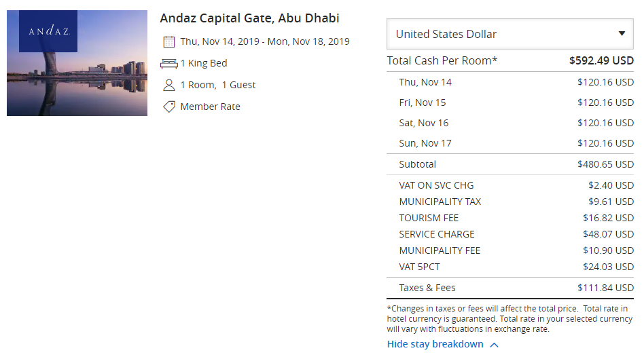Screen dimensions: 644x359
Task: Click the Taxes & Fees row label
Action: tap(427, 288)
